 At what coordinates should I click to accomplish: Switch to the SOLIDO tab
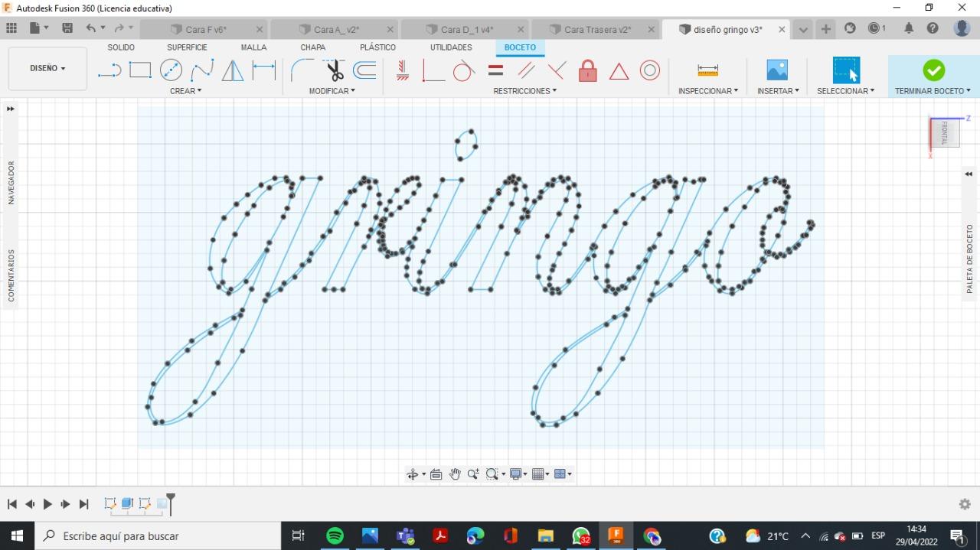(x=121, y=47)
